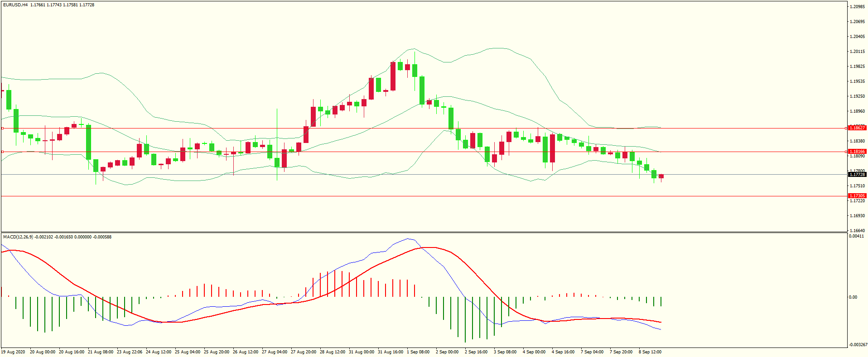Click the 1.20985 price axis label
The width and height of the screenshot is (868, 357).
[858, 7]
